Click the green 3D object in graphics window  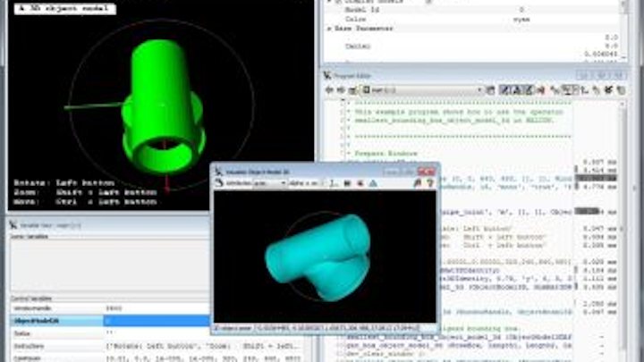[x=163, y=107]
